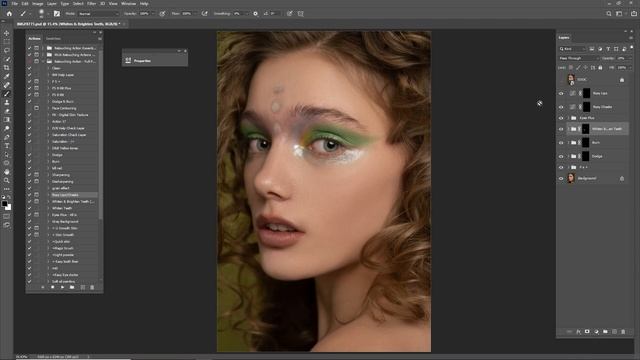Viewport: 640px width, 360px height.
Task: Open the Layer menu
Action: tap(52, 3)
